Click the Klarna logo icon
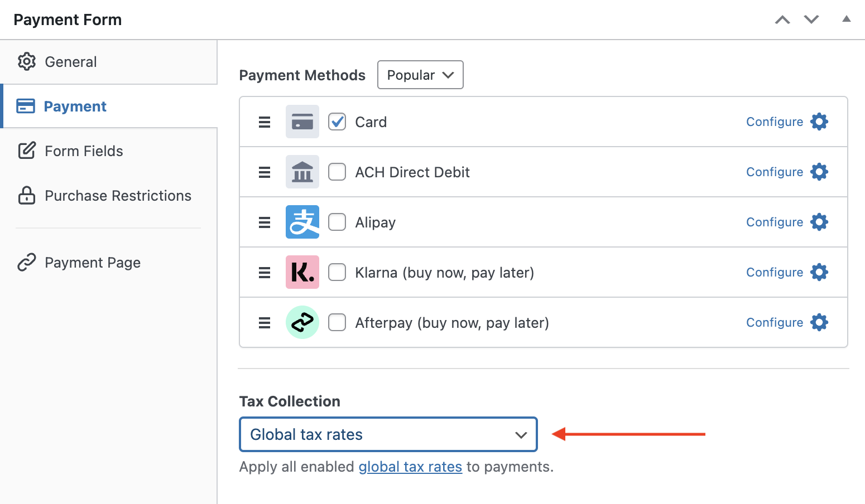This screenshot has height=504, width=865. coord(302,272)
